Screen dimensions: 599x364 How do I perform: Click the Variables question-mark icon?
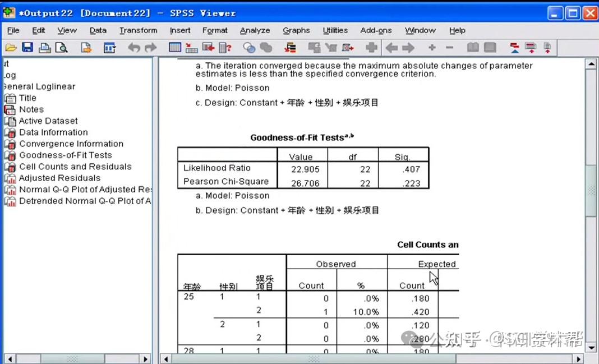click(225, 48)
